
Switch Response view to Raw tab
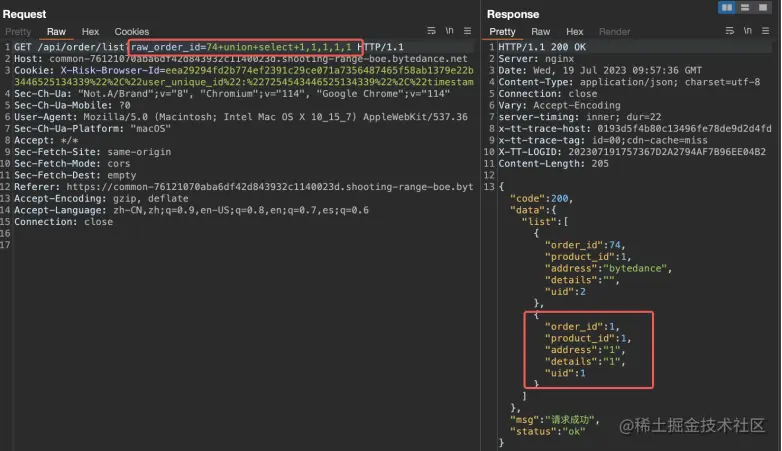point(541,31)
